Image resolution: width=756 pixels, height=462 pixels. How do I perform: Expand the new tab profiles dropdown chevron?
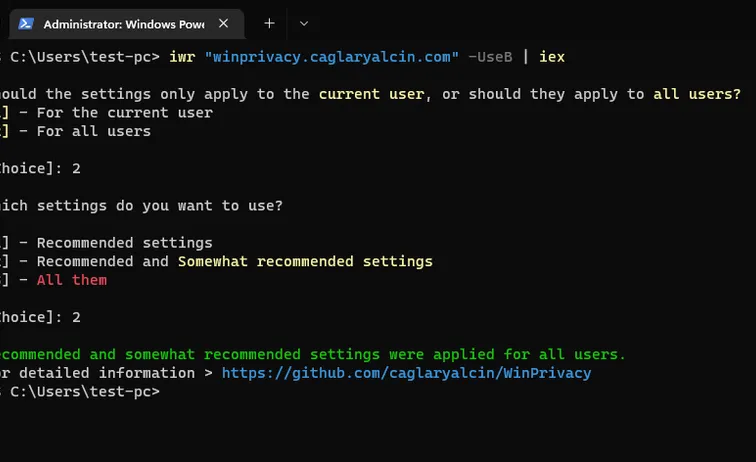(304, 23)
